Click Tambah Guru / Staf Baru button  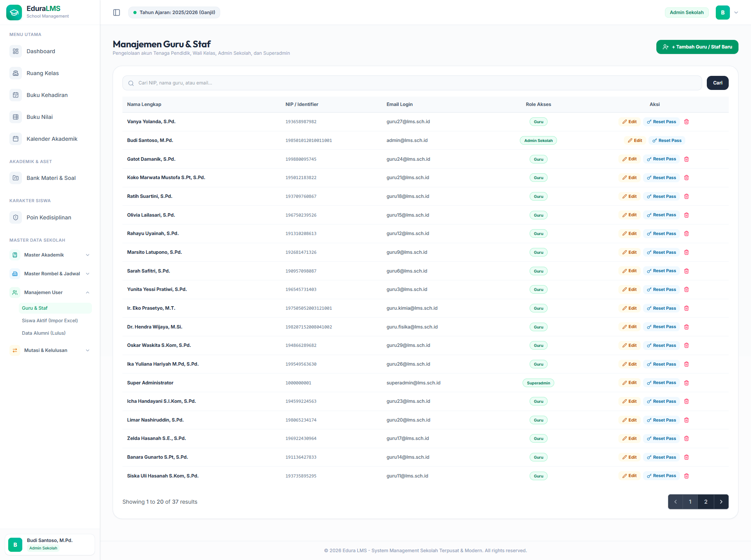[x=697, y=47]
